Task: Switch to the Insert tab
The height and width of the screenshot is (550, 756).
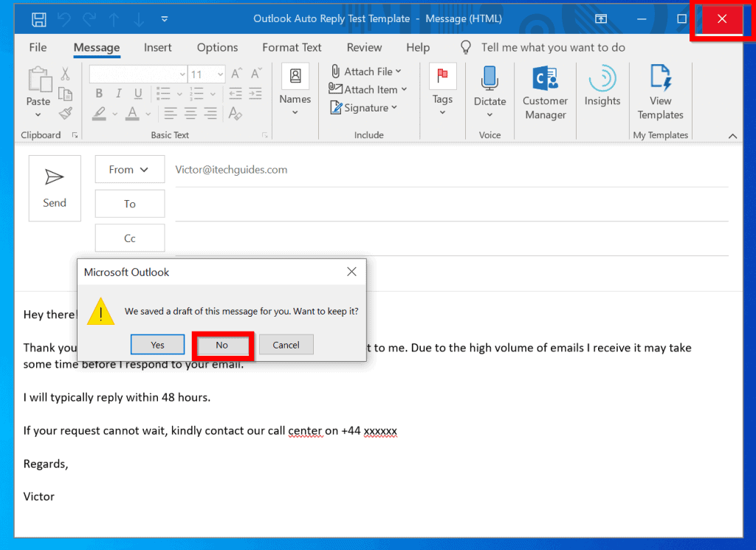Action: (158, 47)
